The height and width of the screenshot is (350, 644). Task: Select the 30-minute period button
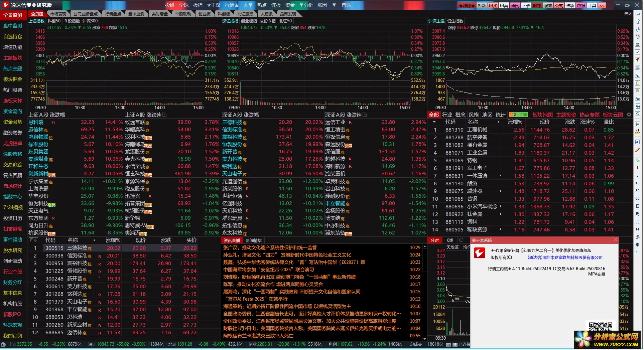tap(638, 190)
